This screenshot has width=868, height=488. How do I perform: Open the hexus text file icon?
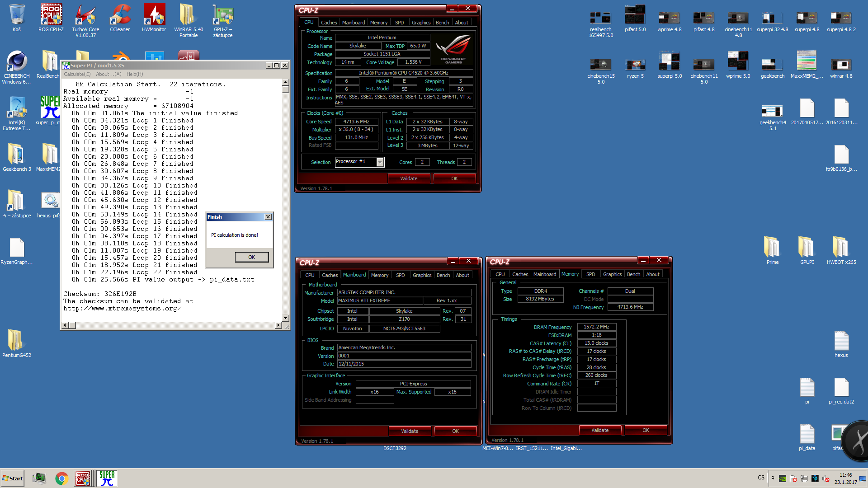click(841, 343)
